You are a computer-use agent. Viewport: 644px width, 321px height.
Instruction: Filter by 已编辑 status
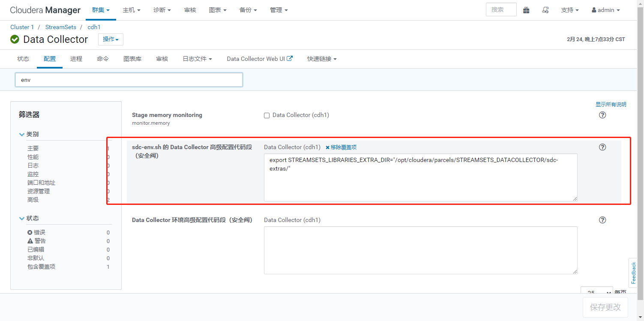[x=36, y=249]
